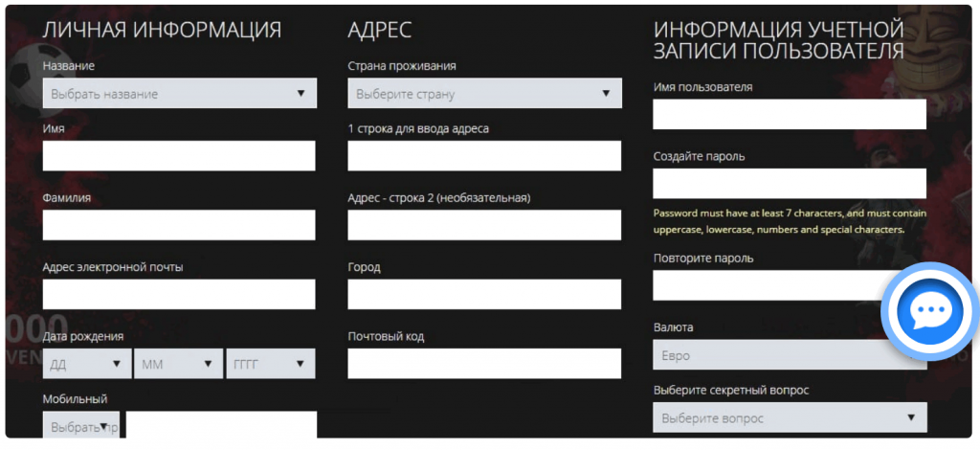Screen dimensions: 980x450
Task: Focus the Адрес электронной почты email field
Action: coord(179,294)
